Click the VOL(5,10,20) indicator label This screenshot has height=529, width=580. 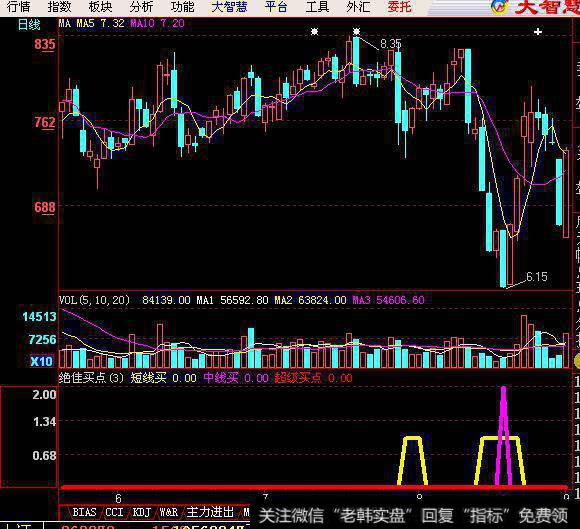(95, 300)
